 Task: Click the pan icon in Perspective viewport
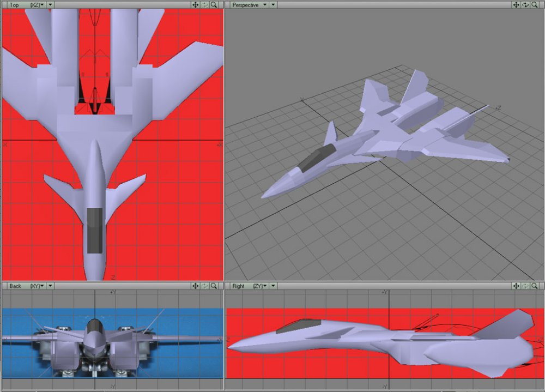click(516, 4)
